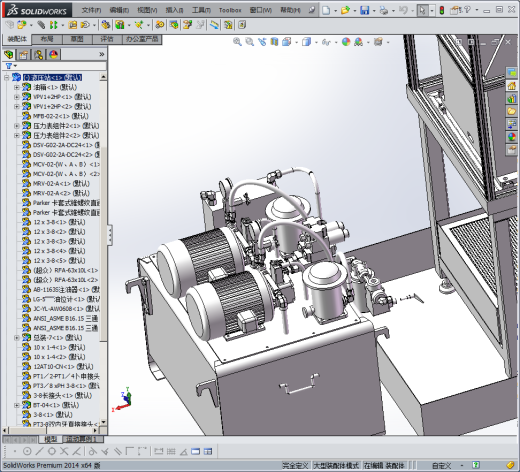
Task: Open the Toolbox menu
Action: 230,10
